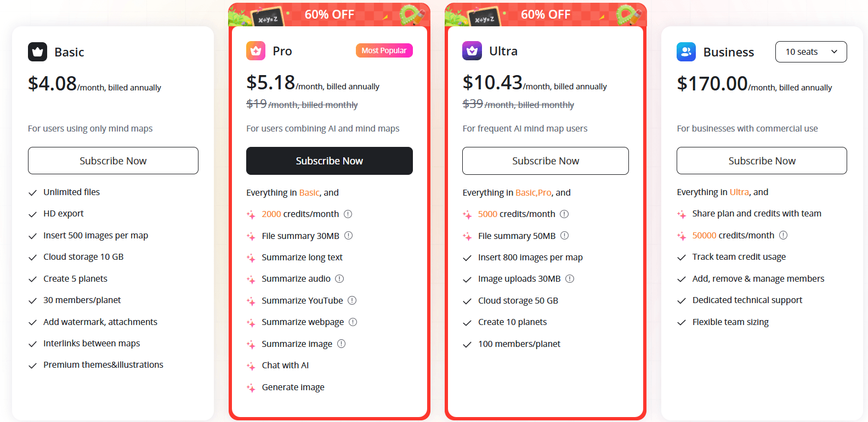
Task: Click info icon next to Image uploads 30MB
Action: (570, 279)
